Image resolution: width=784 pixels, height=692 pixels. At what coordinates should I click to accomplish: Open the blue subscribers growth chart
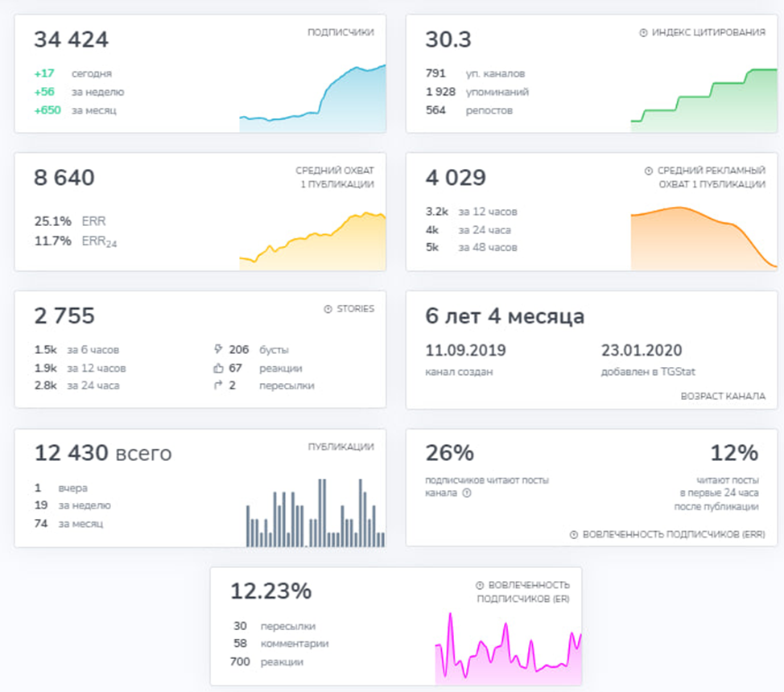pyautogui.click(x=312, y=98)
